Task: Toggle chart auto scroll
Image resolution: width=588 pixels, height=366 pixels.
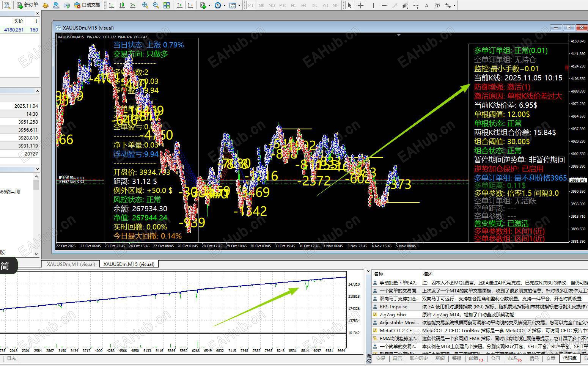Action: pos(179,5)
